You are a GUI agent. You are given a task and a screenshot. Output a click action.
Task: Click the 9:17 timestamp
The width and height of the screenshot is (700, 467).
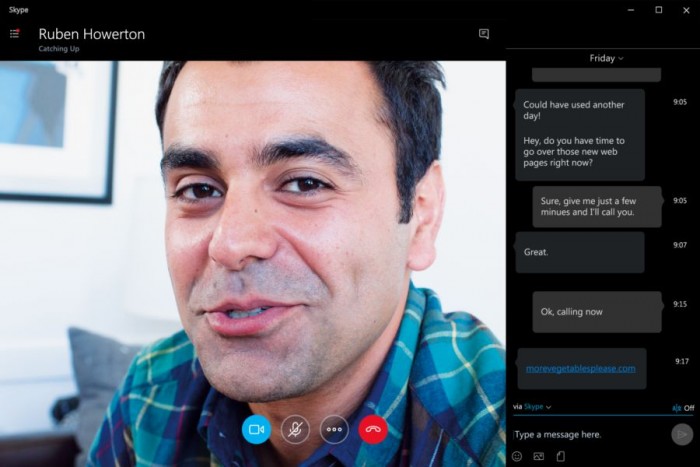click(x=682, y=361)
